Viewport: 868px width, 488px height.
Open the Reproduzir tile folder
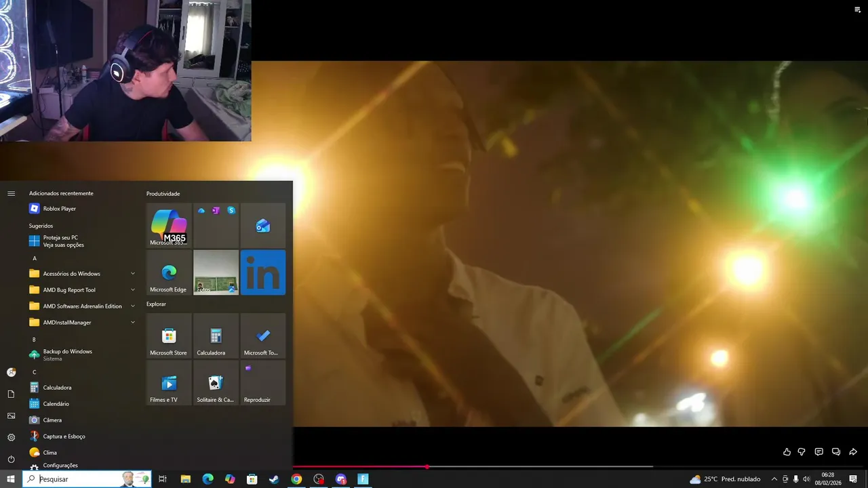[263, 382]
